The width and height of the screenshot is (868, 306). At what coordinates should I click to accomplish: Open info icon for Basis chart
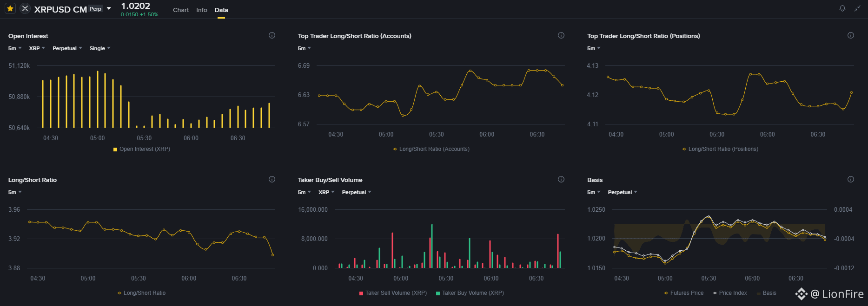pos(850,179)
